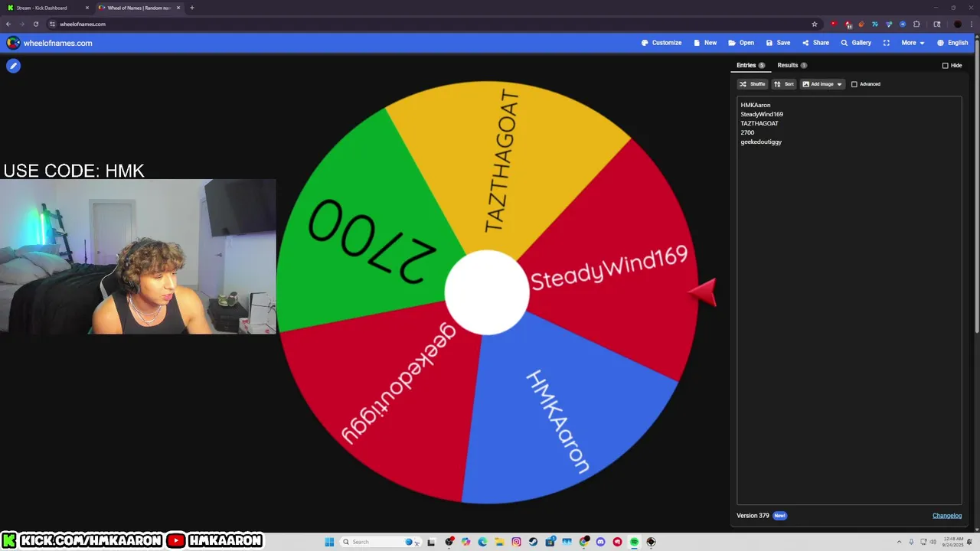Click the blue pencil edit icon
Image resolution: width=980 pixels, height=551 pixels.
pyautogui.click(x=13, y=66)
